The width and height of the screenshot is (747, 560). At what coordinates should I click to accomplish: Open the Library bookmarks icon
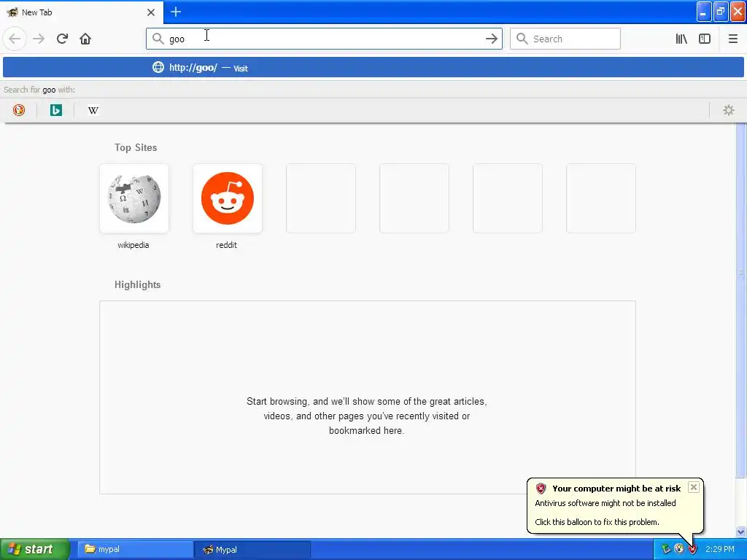click(681, 39)
